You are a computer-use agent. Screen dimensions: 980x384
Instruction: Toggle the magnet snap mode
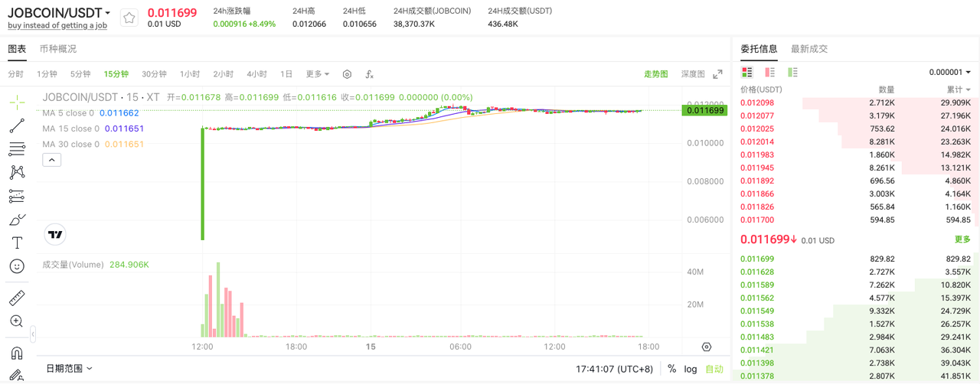point(17,353)
